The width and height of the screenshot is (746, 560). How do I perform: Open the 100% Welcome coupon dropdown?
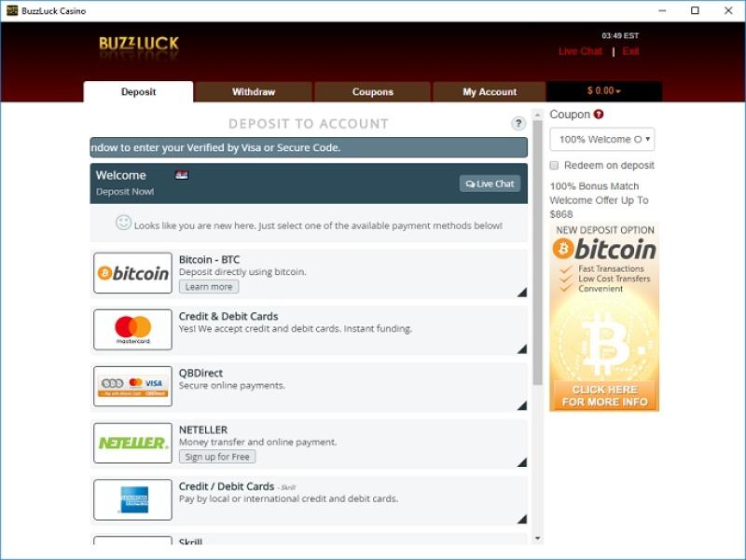pos(601,140)
